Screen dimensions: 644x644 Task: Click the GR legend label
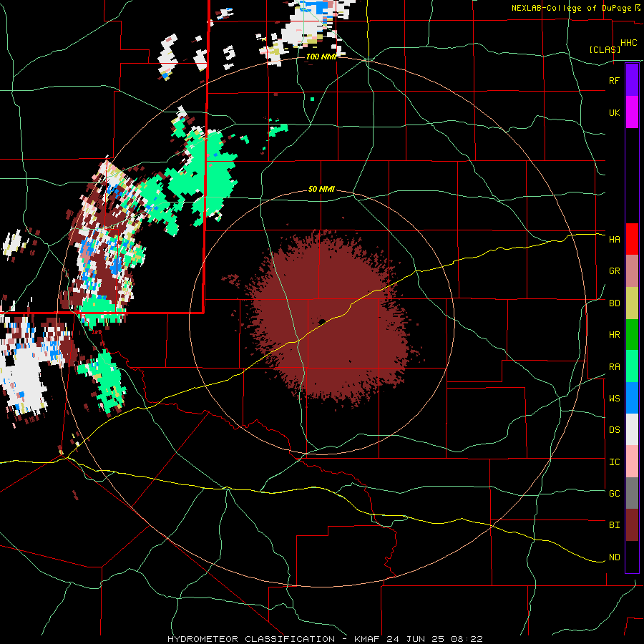[614, 271]
